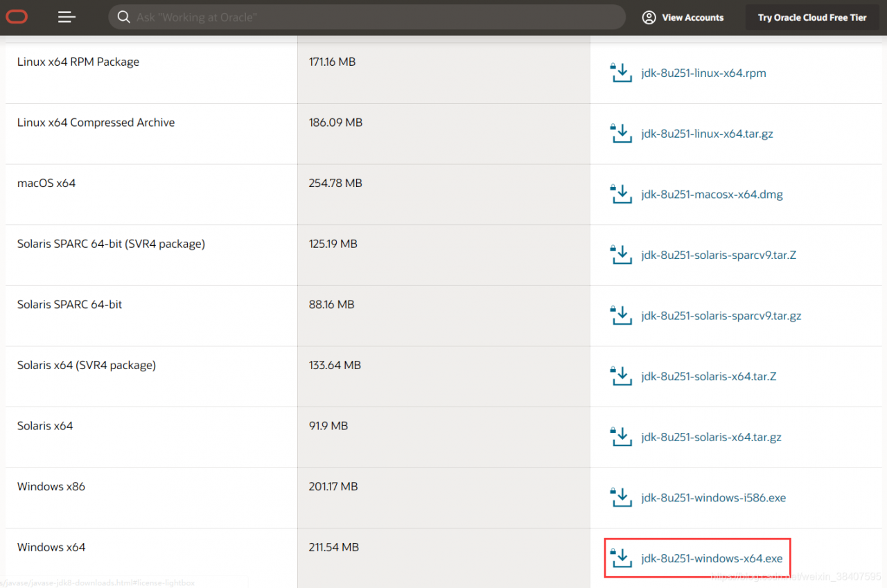The width and height of the screenshot is (887, 588).
Task: Click download icon for jdk-8u251-linux-x64.rpm
Action: coord(621,73)
